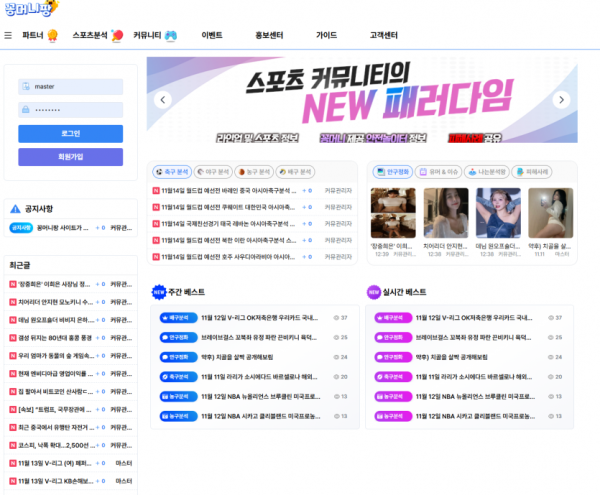
Task: Click the next banner arrow
Action: coord(561,99)
